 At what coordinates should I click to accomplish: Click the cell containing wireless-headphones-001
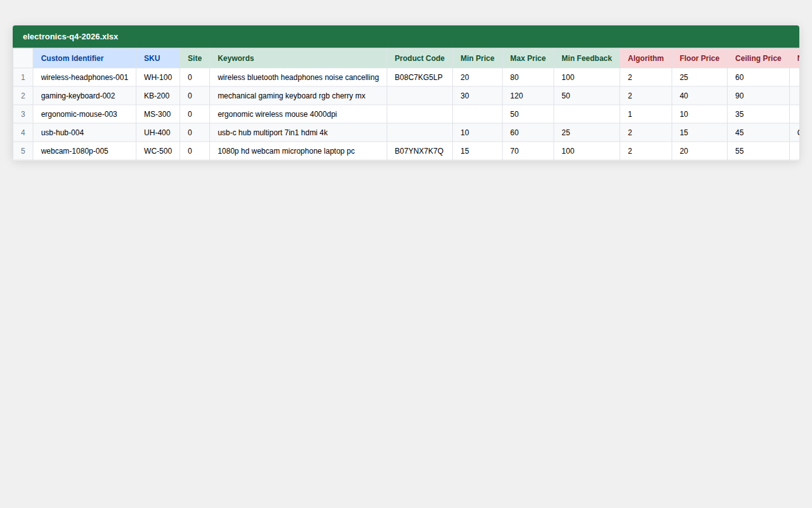[x=84, y=77]
